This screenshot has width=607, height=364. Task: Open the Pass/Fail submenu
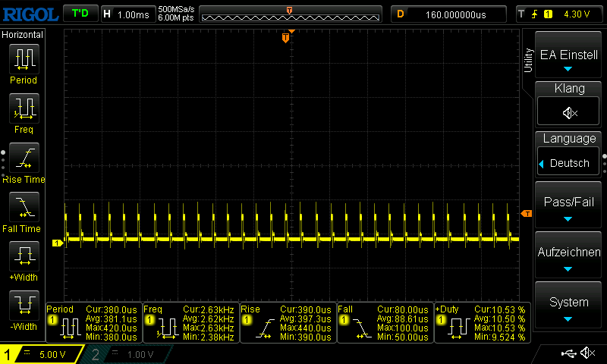(x=568, y=206)
